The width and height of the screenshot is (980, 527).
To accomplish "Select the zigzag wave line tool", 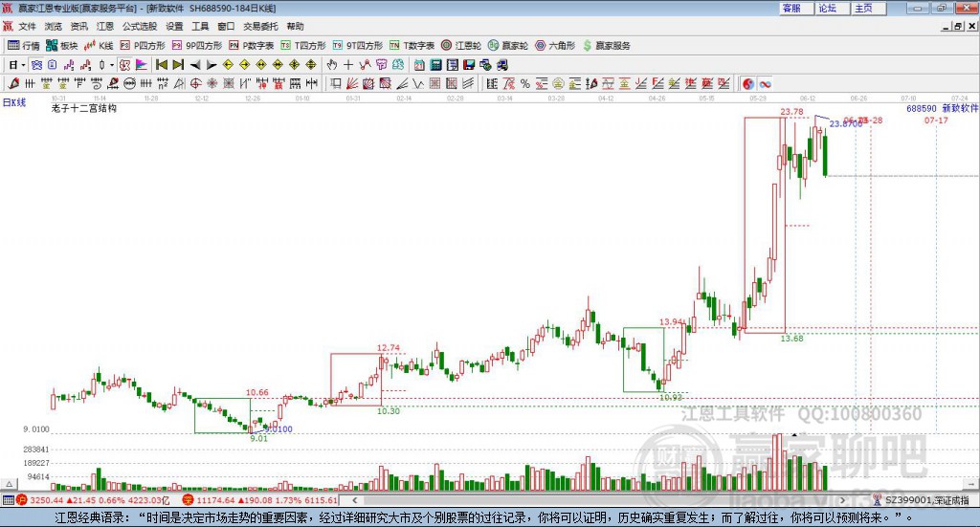I will (x=418, y=83).
